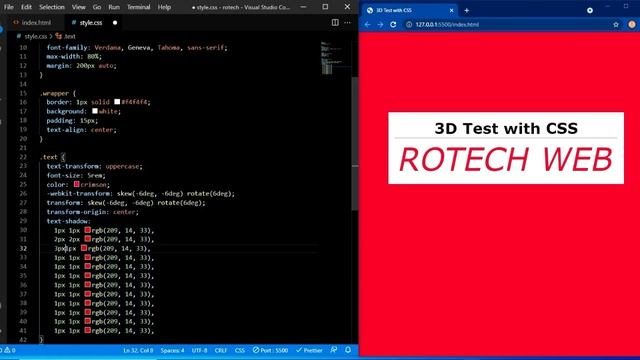
Task: Click the text-shadow property line
Action: point(69,221)
